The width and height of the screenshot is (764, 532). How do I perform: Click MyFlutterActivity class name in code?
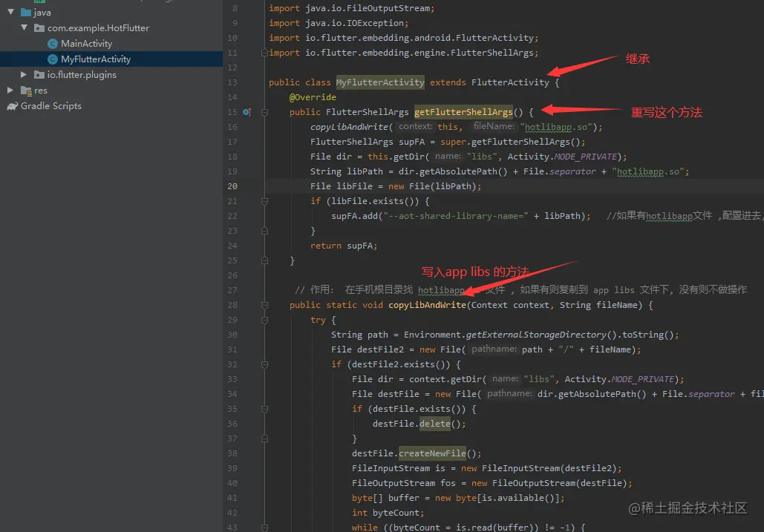tap(380, 82)
